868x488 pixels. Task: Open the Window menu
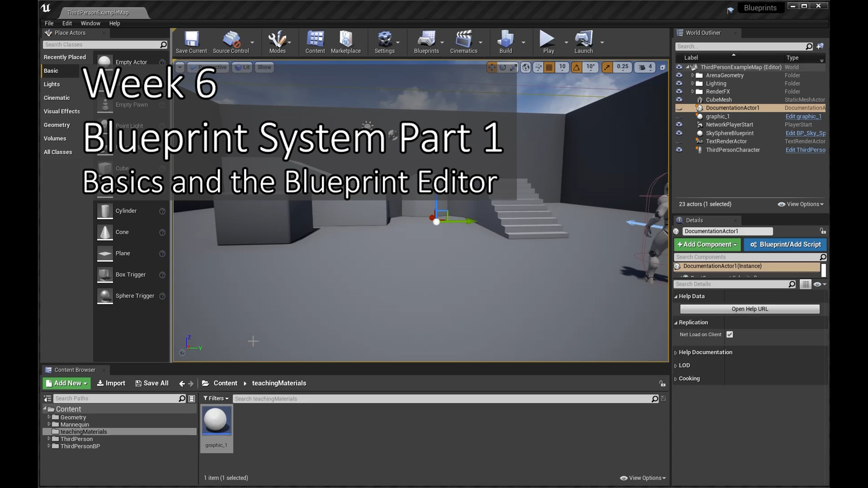tap(90, 23)
